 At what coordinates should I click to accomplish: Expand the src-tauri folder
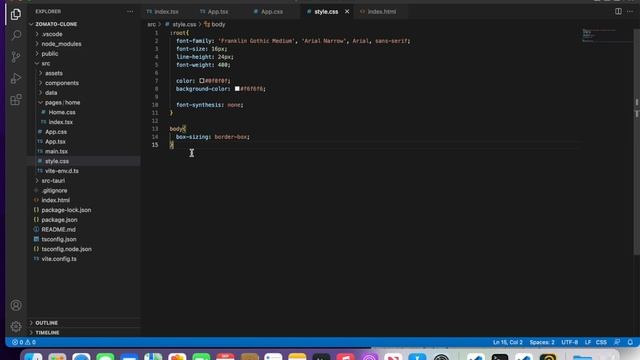point(53,180)
